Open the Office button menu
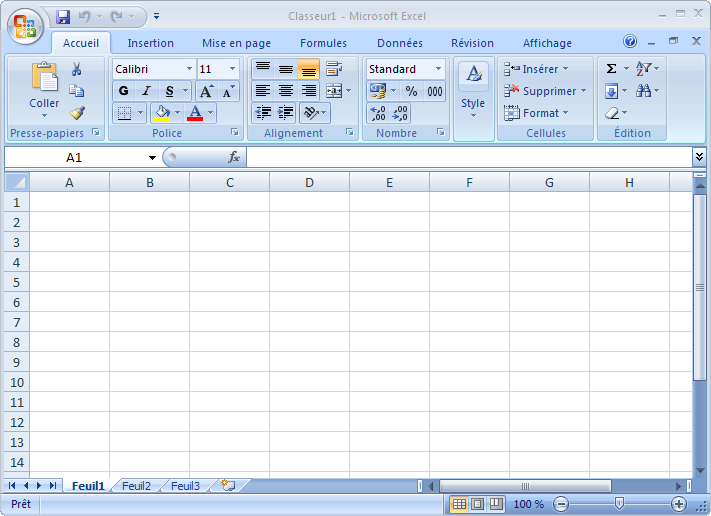Screen dimensions: 711x516 [25, 26]
